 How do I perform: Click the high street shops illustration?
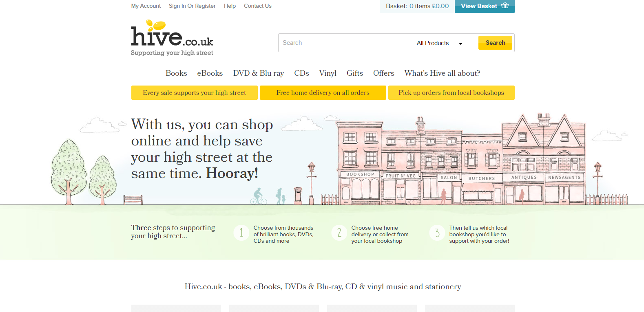(x=462, y=160)
